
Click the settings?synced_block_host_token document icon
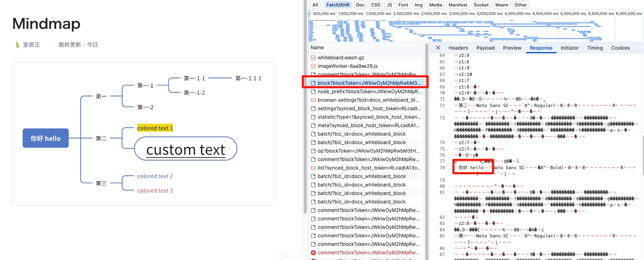click(313, 109)
